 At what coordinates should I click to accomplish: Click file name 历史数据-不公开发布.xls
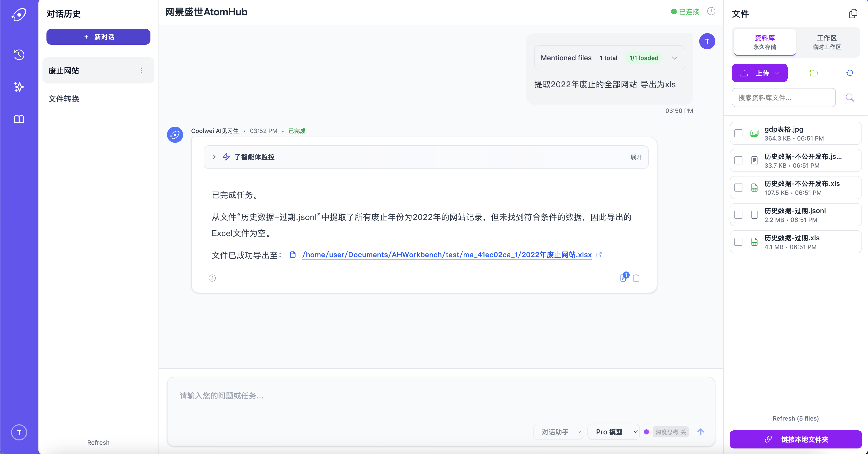(x=802, y=184)
